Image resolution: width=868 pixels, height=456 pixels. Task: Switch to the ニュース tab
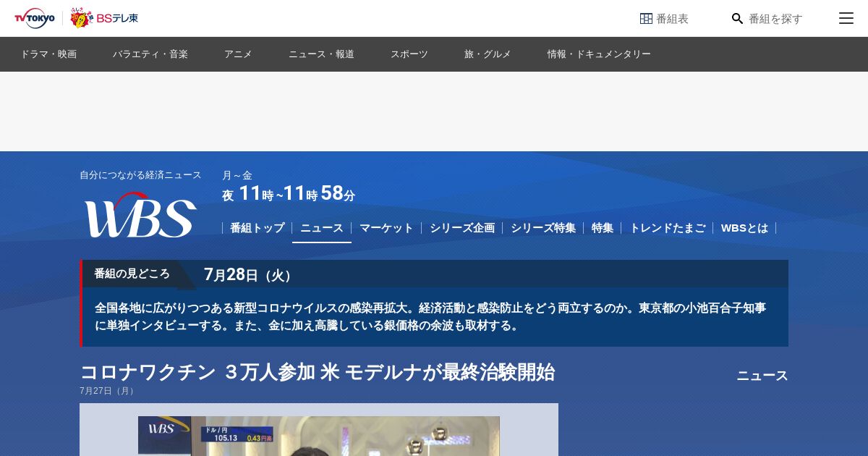point(322,228)
